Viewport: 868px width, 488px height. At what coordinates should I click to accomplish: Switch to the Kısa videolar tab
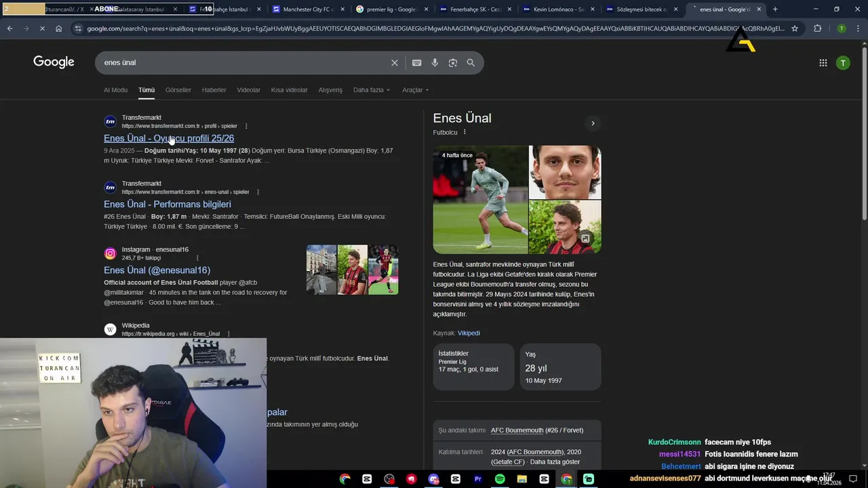point(290,90)
